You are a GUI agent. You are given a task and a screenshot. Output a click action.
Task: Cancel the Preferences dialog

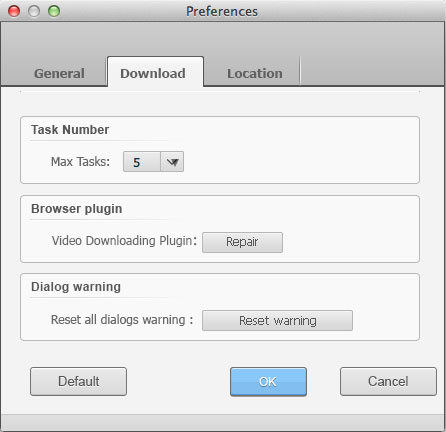tap(388, 381)
